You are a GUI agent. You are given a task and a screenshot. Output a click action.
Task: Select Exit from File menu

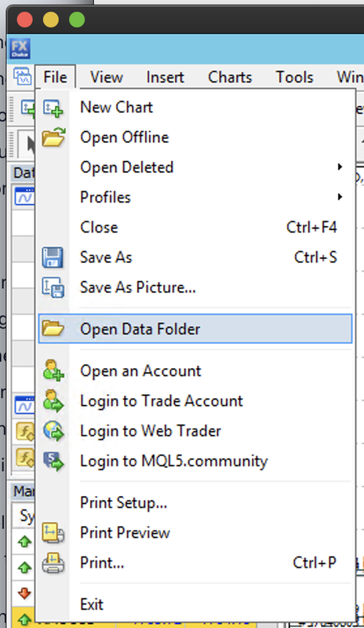195,604
